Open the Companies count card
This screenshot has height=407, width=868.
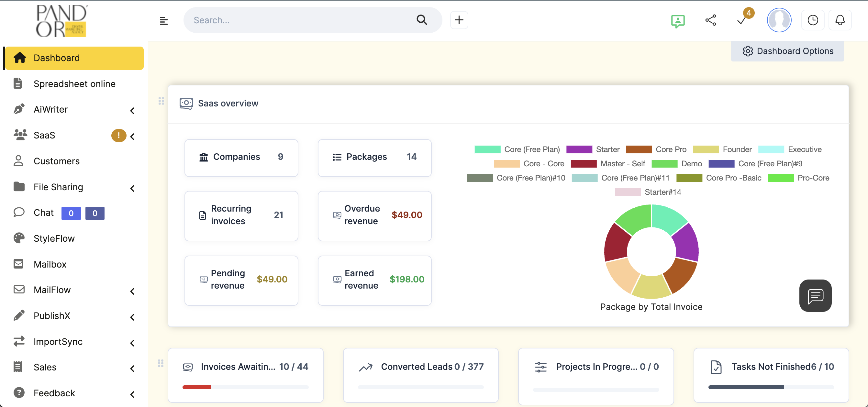coord(241,158)
